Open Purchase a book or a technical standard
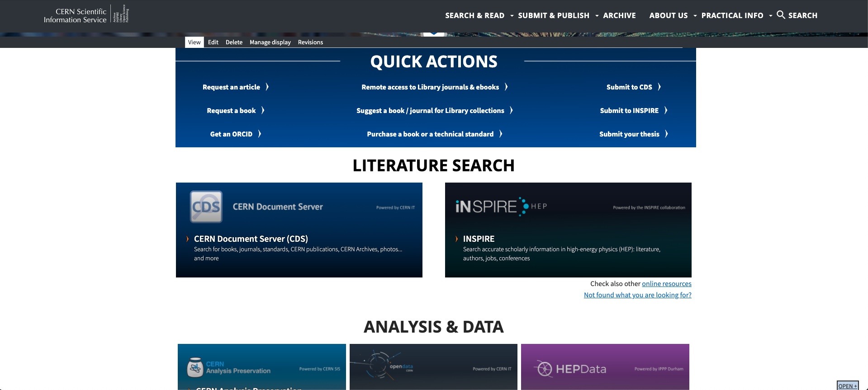This screenshot has width=868, height=390. pos(430,134)
